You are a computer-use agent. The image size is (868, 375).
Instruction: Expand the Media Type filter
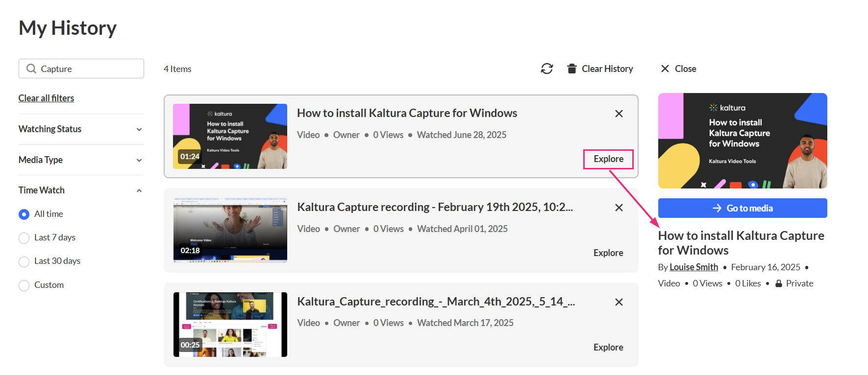139,160
